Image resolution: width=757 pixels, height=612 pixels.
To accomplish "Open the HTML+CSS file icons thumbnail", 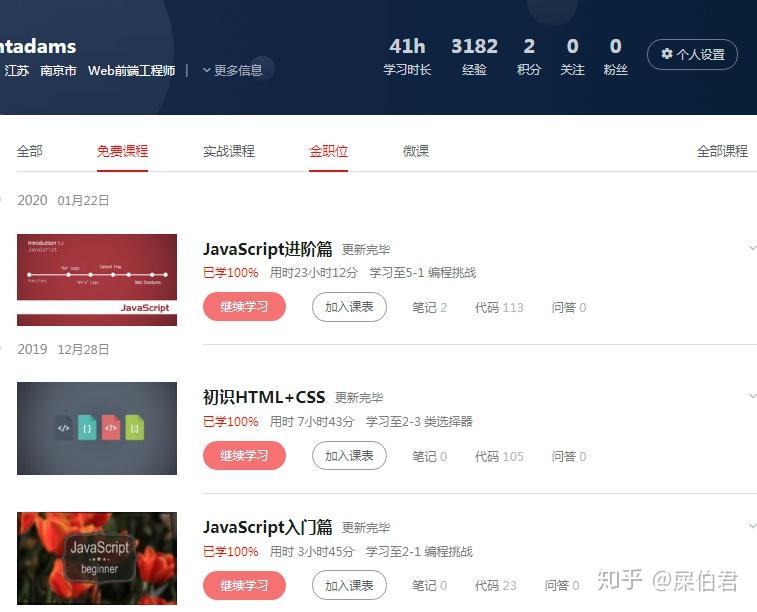I will pyautogui.click(x=97, y=428).
